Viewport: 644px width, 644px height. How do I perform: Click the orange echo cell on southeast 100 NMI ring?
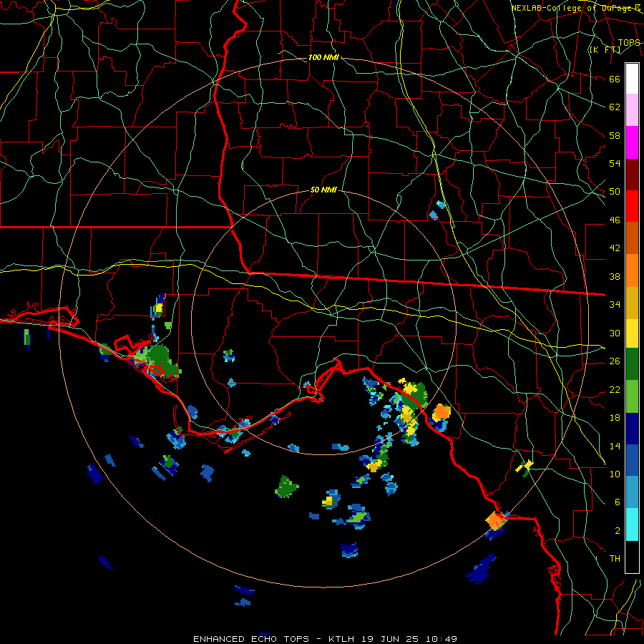tap(494, 521)
